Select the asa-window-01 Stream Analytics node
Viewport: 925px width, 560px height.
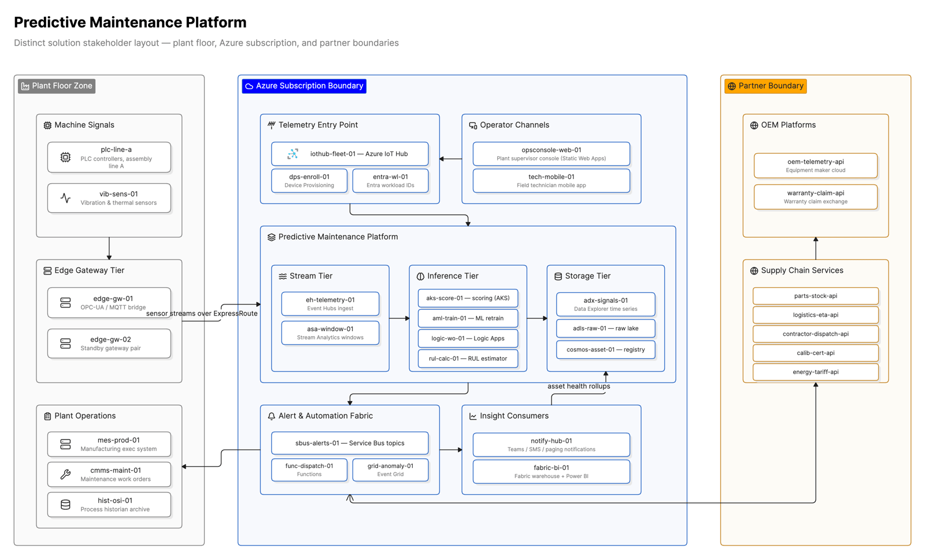(x=330, y=333)
